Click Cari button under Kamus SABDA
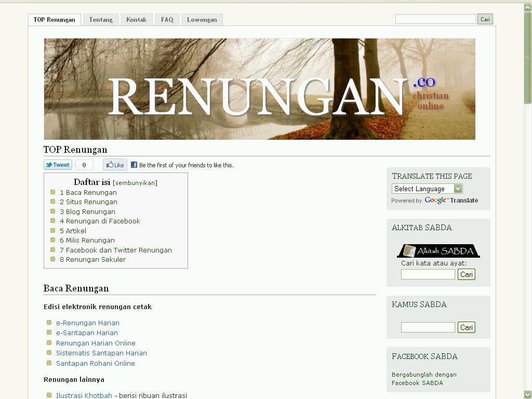 click(x=466, y=327)
